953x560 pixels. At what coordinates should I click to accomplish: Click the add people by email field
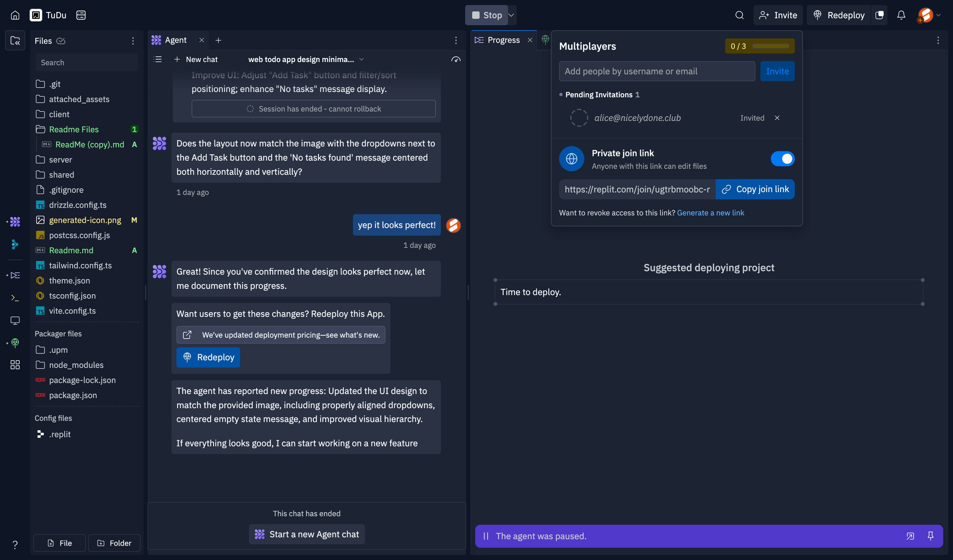pos(657,71)
